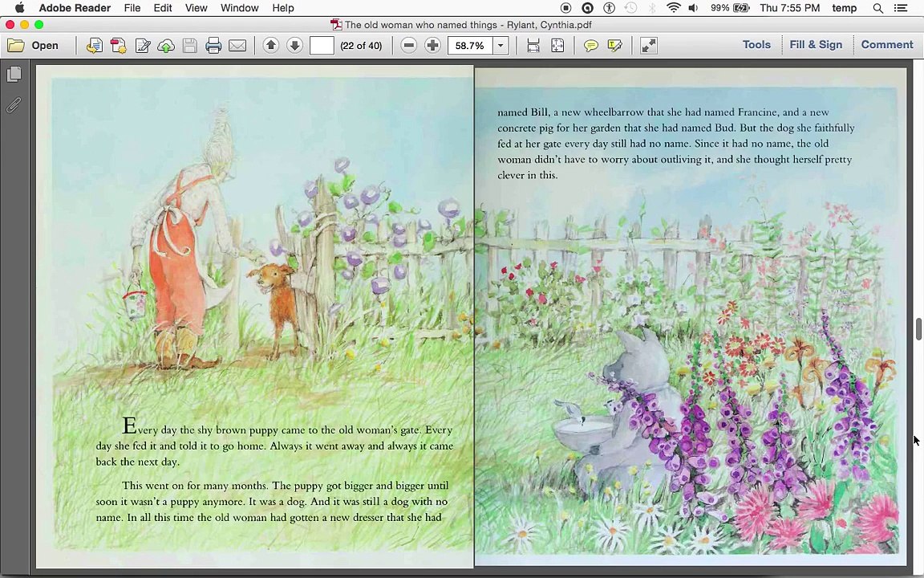Click the 58.7% zoom value field
Viewport: 924px width, 578px height.
[x=470, y=46]
